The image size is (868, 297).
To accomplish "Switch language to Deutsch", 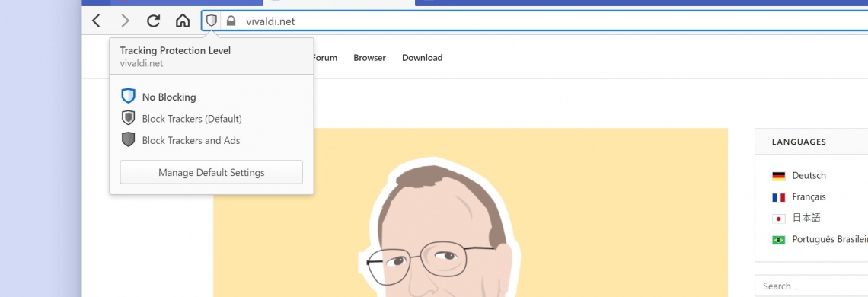I will point(809,176).
